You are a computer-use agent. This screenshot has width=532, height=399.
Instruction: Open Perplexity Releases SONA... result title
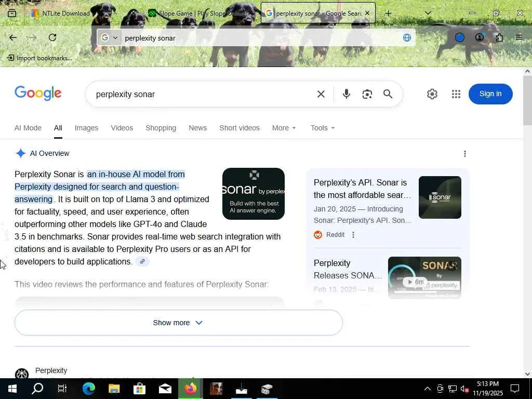point(348,270)
